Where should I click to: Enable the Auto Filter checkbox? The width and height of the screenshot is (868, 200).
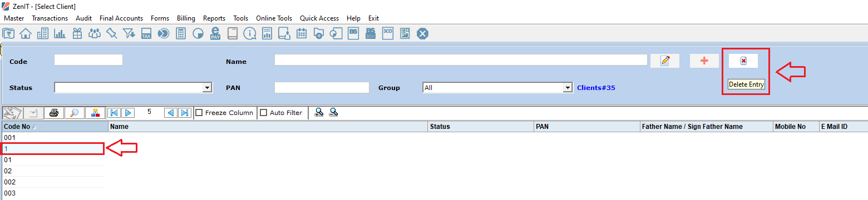264,113
